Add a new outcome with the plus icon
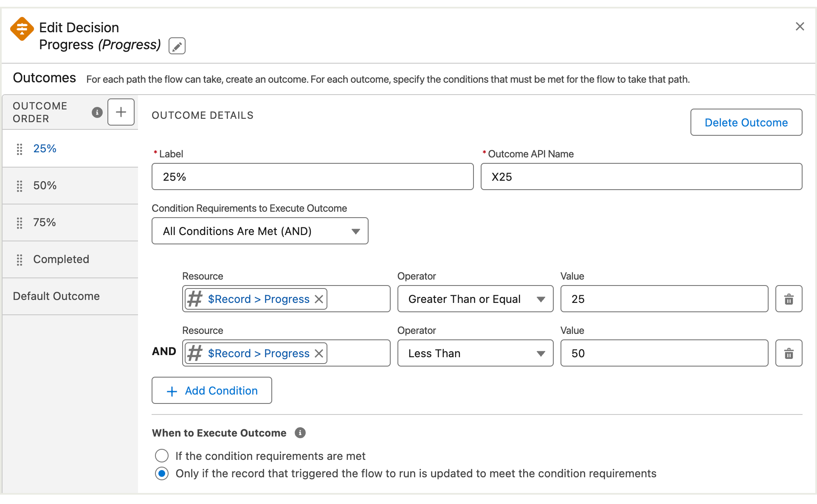This screenshot has width=817, height=504. click(x=121, y=112)
